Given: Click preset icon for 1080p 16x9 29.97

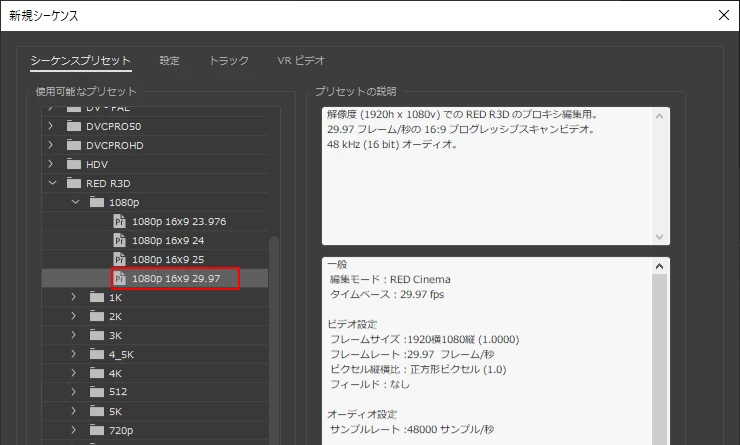Looking at the screenshot, I should (x=119, y=278).
